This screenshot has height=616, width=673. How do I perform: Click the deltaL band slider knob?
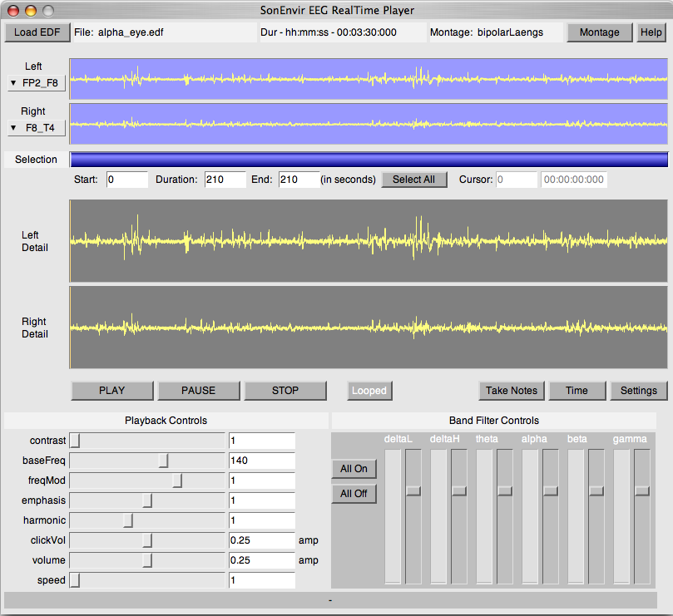413,490
